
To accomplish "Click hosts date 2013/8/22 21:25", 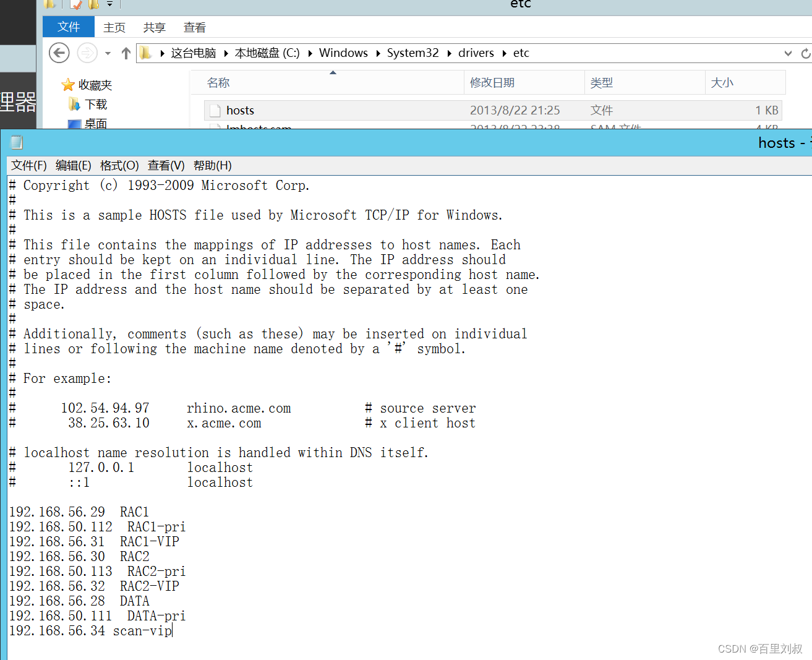I will [515, 110].
